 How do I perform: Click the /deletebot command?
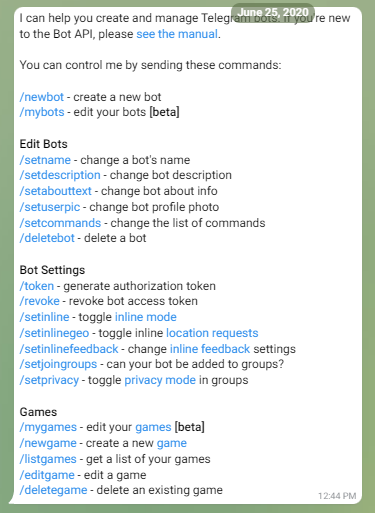(47, 238)
